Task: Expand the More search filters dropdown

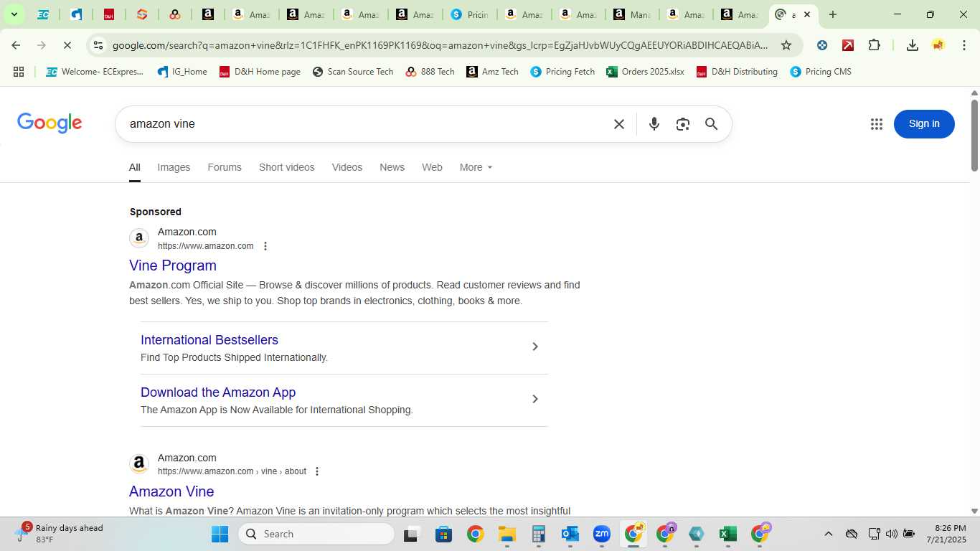Action: pos(476,167)
